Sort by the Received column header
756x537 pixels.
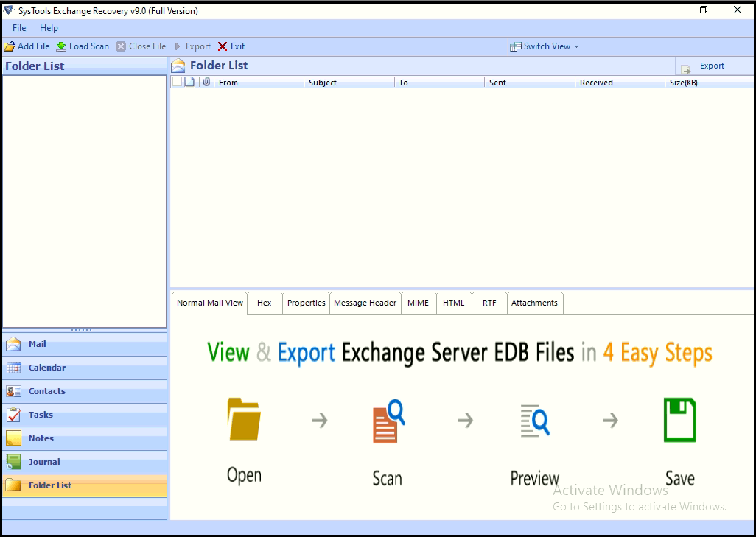620,83
